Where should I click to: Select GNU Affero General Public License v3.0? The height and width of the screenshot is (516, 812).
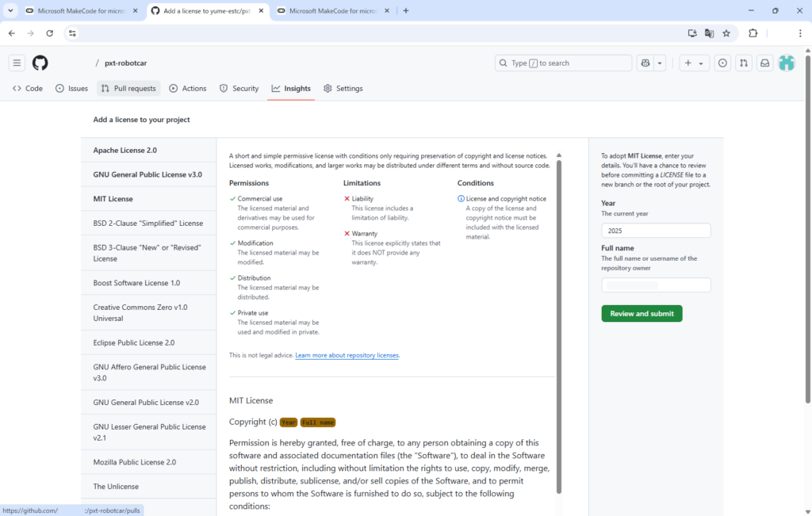148,372
